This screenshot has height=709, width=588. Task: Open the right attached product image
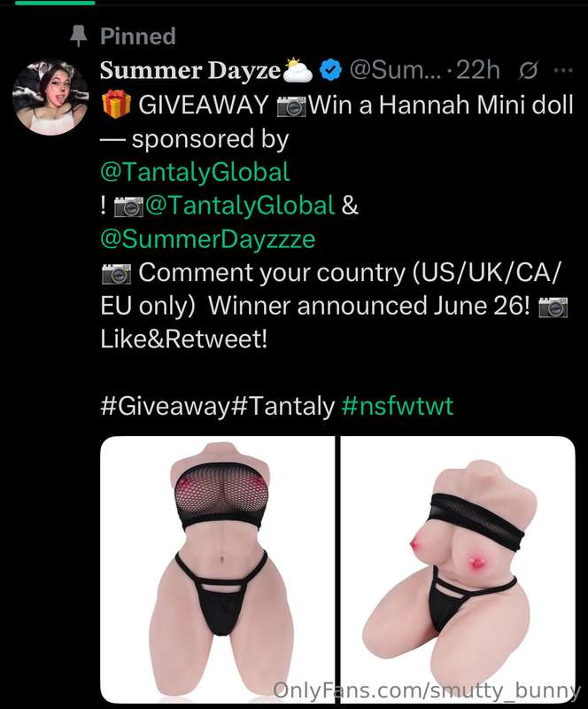point(458,569)
